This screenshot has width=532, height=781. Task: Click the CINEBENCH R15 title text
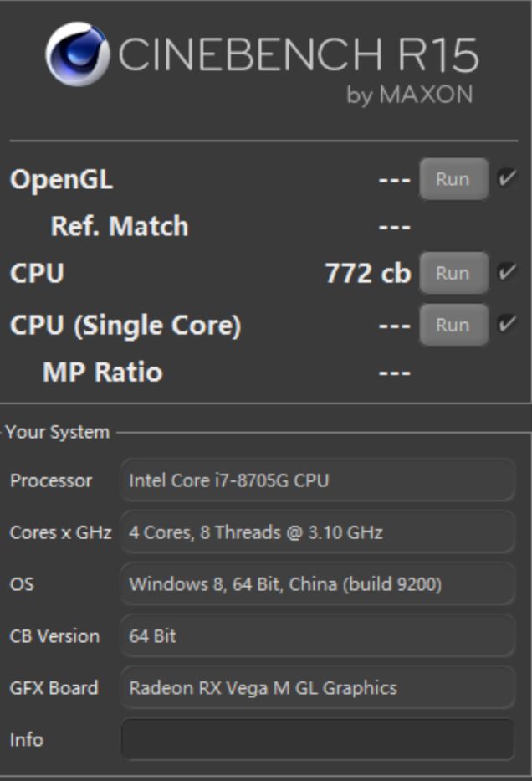298,56
